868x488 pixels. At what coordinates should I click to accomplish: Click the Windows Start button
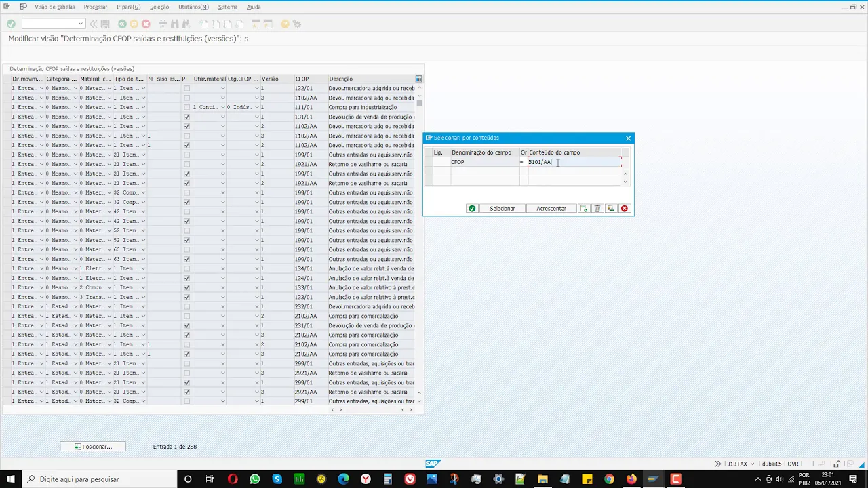point(9,479)
